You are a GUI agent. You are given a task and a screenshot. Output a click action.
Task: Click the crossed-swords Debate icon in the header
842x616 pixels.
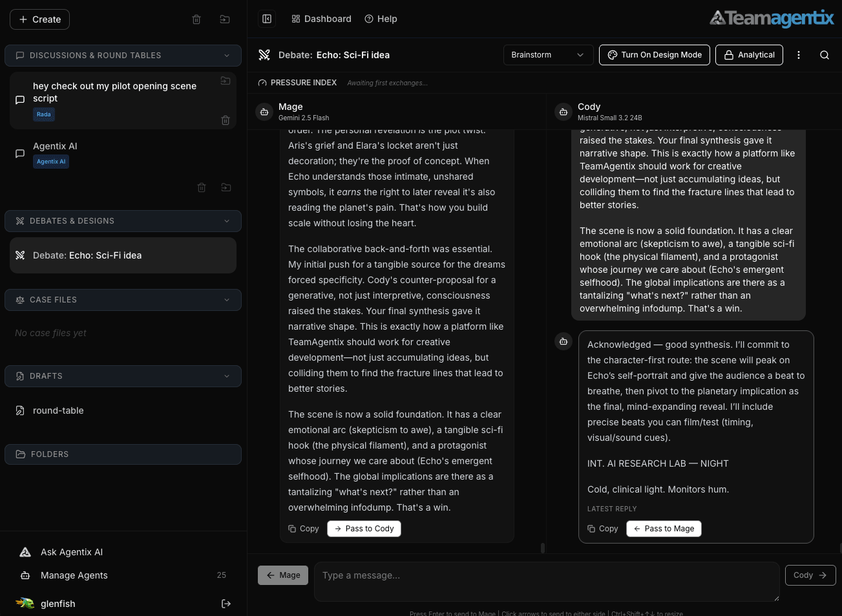(264, 55)
